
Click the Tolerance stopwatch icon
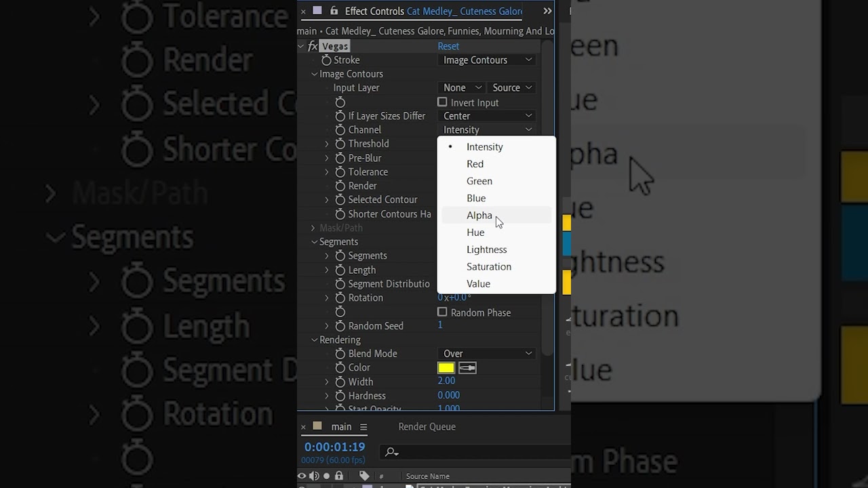pyautogui.click(x=340, y=172)
